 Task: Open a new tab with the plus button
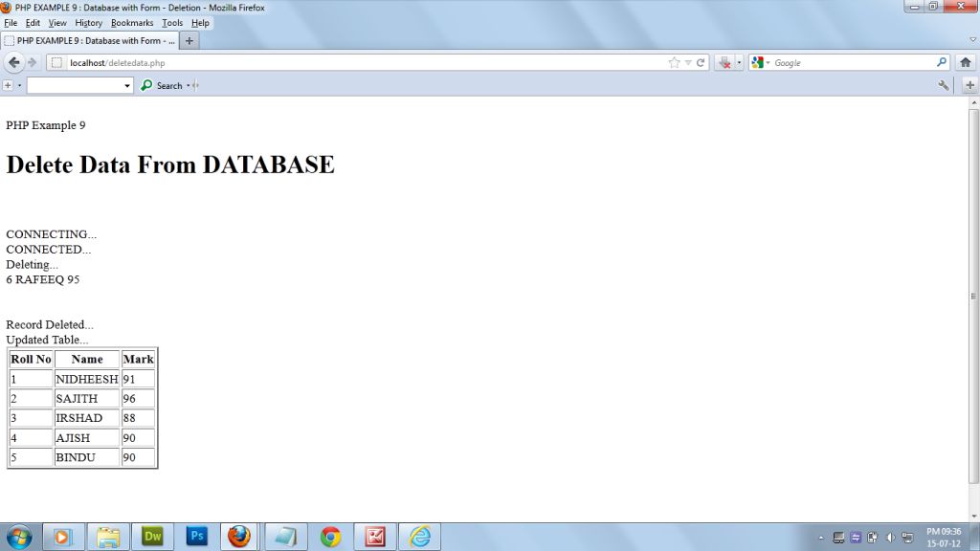point(189,40)
